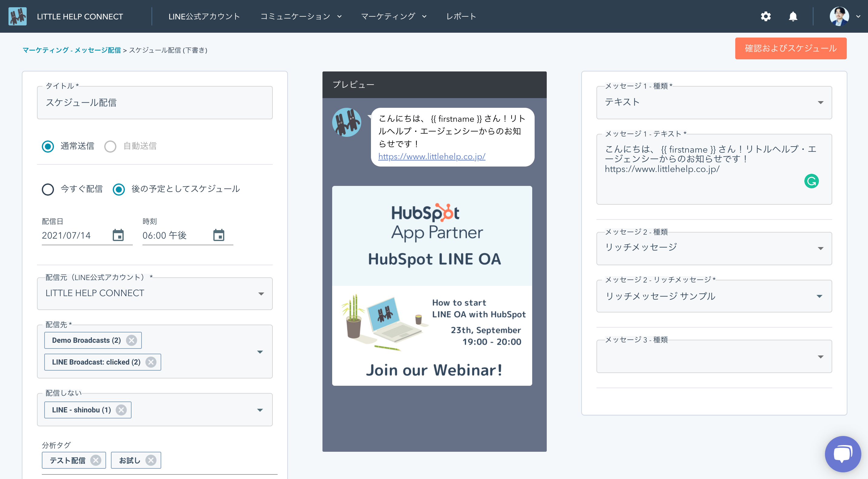The height and width of the screenshot is (479, 868).
Task: Select 自動送信 radio button
Action: point(110,147)
